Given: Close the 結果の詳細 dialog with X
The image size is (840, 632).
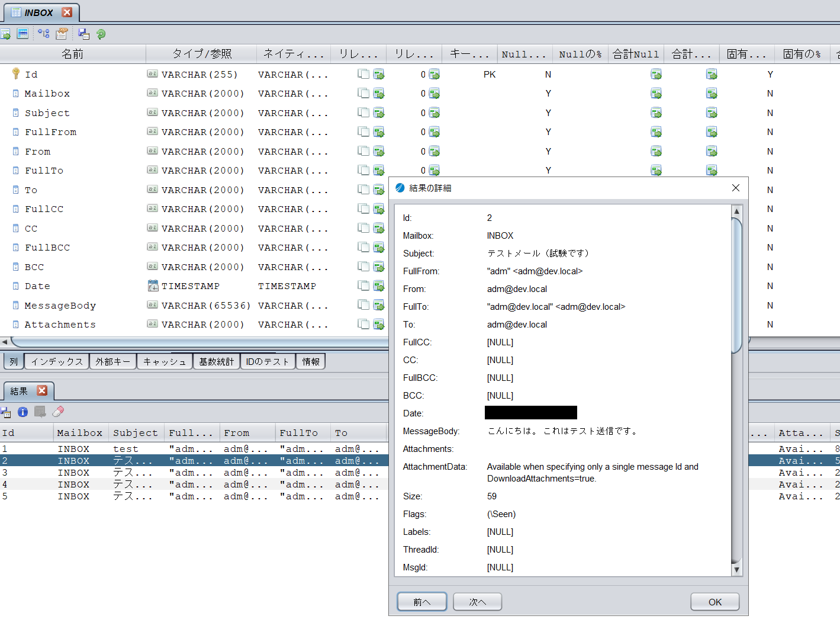Looking at the screenshot, I should pos(736,188).
